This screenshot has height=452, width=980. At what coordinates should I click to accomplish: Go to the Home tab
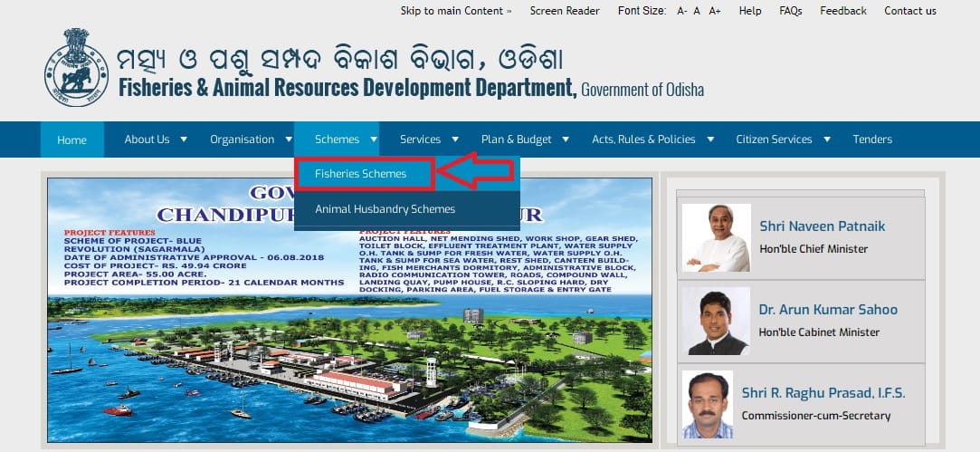[x=72, y=139]
